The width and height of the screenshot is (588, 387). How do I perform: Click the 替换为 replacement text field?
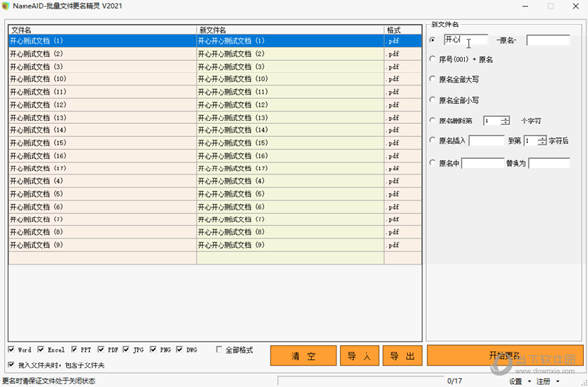[550, 163]
